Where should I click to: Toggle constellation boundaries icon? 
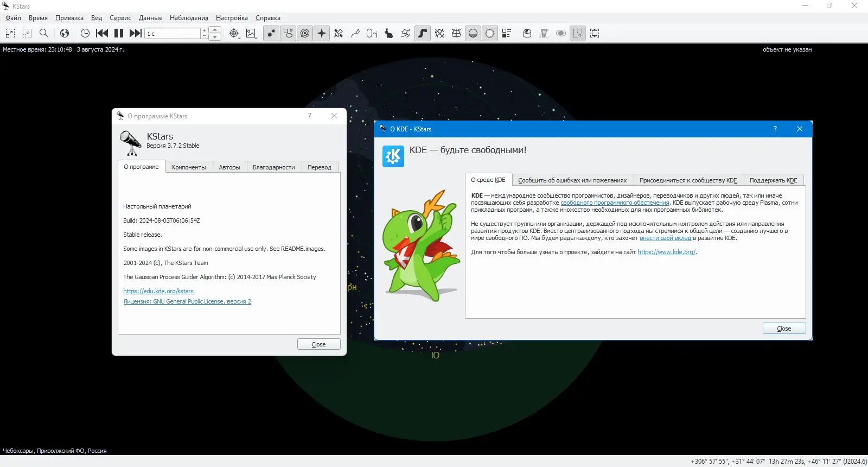[x=406, y=33]
